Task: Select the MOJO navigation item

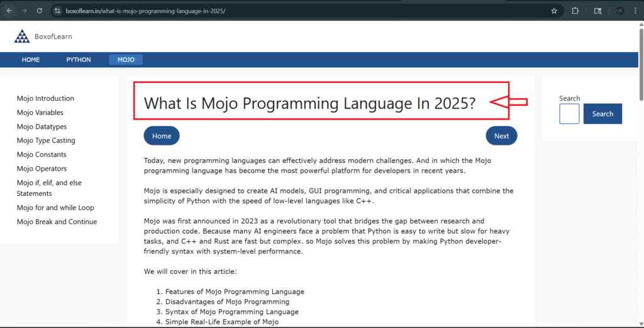Action: coord(126,60)
